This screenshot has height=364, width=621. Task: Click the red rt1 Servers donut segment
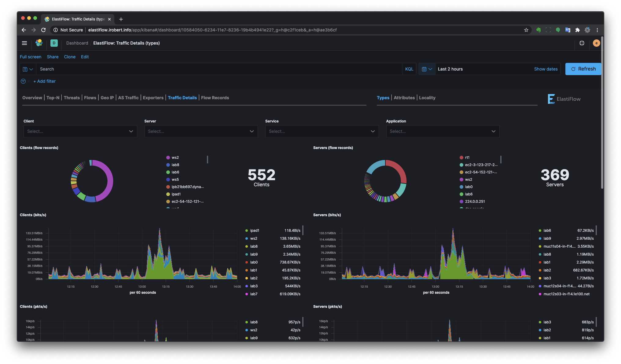(x=399, y=169)
